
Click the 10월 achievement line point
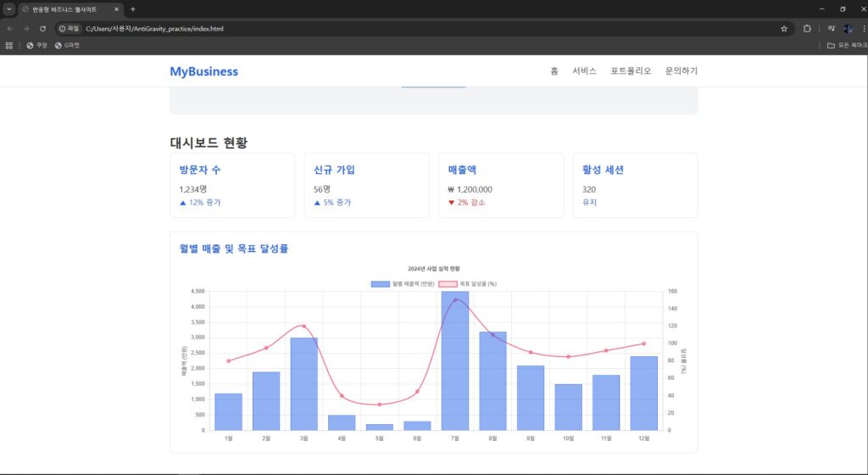coord(568,356)
